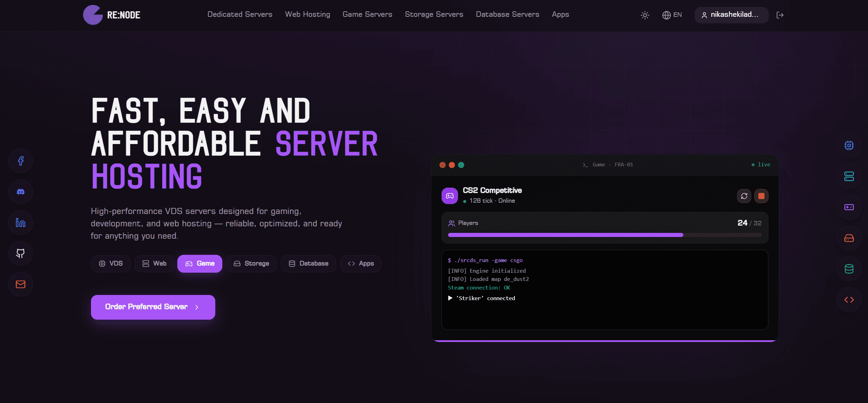Viewport: 868px width, 403px height.
Task: Select the Storage server type chip
Action: [x=251, y=263]
